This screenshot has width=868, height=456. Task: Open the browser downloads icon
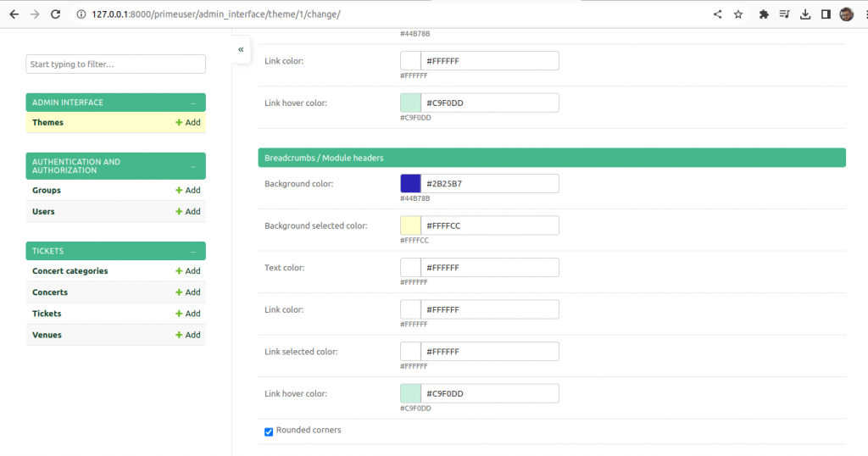click(805, 14)
